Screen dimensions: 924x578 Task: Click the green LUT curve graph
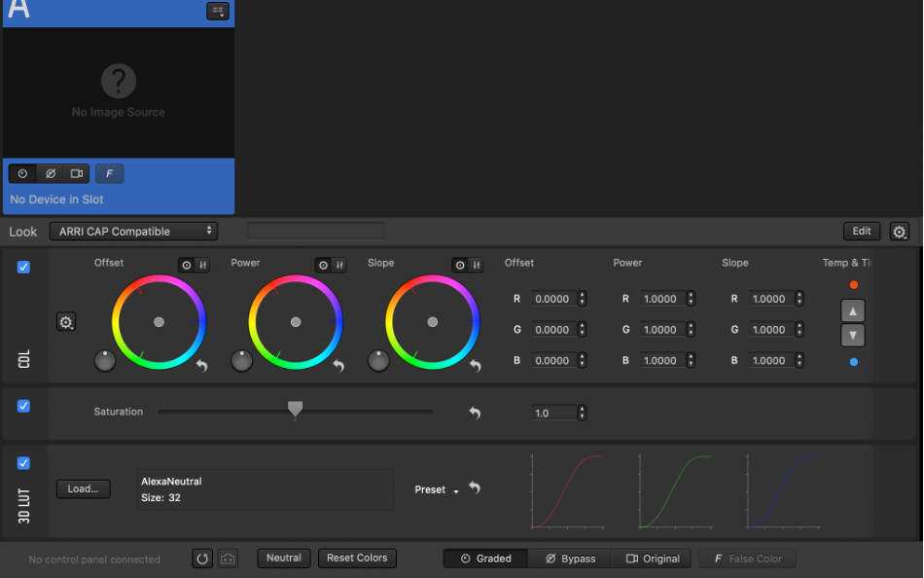point(675,491)
